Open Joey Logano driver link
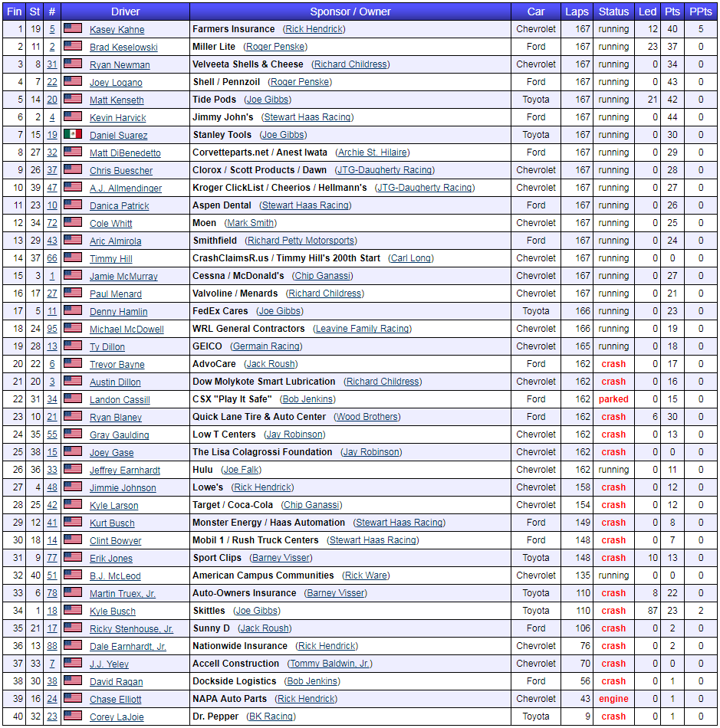Image resolution: width=720 pixels, height=728 pixels. tap(116, 83)
